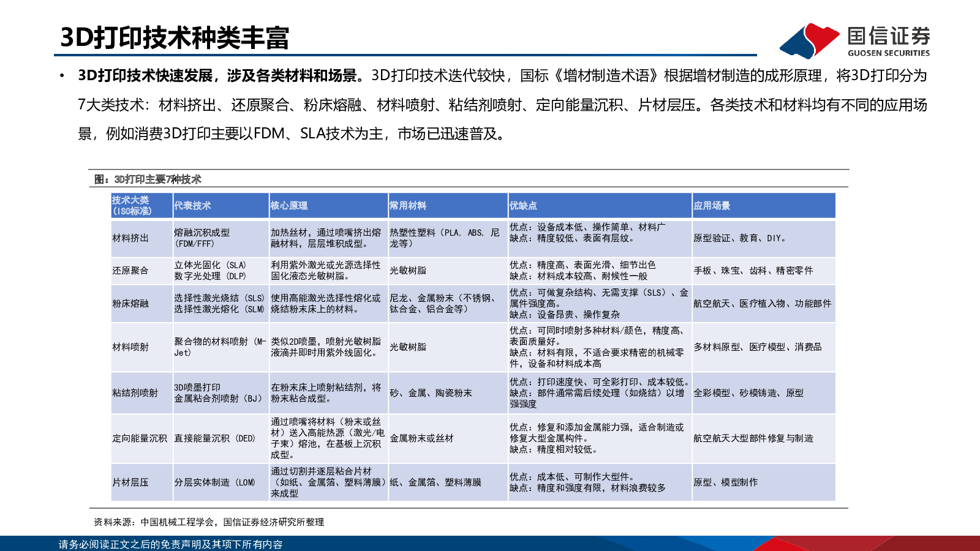Click the figure caption 图：3D打印主要7种技术
Screen dimensions: 980x551
pos(148,179)
